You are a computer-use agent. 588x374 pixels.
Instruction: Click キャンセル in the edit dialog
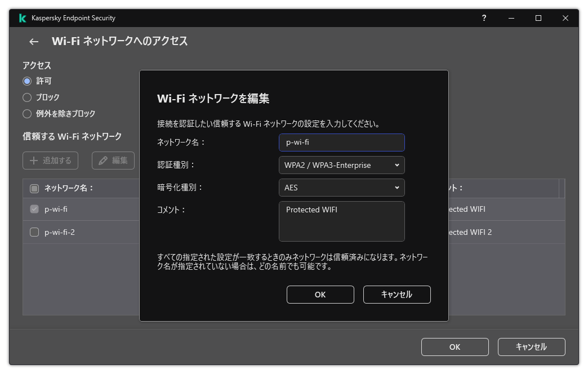coord(397,294)
